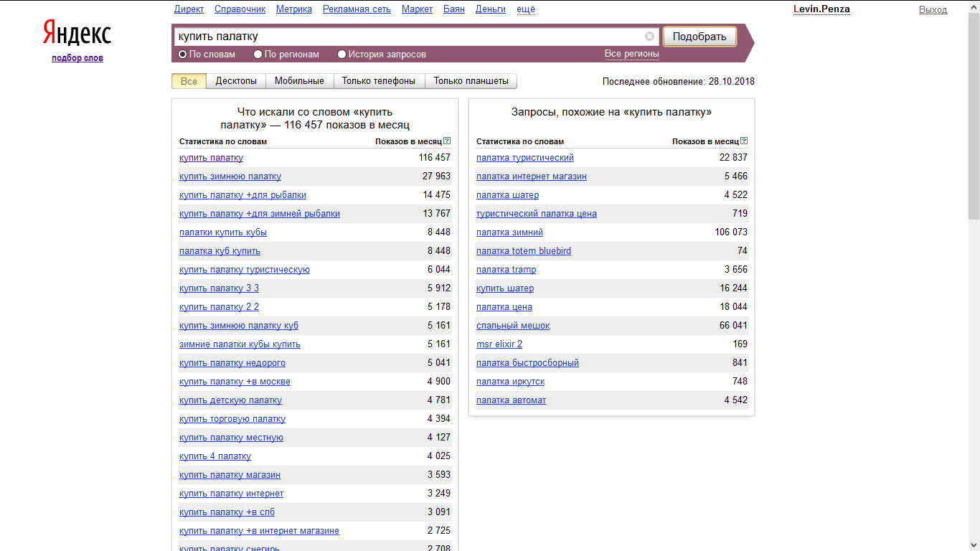Open the 'купить зимнюю палатку куб' query
980x551 pixels.
click(x=239, y=326)
